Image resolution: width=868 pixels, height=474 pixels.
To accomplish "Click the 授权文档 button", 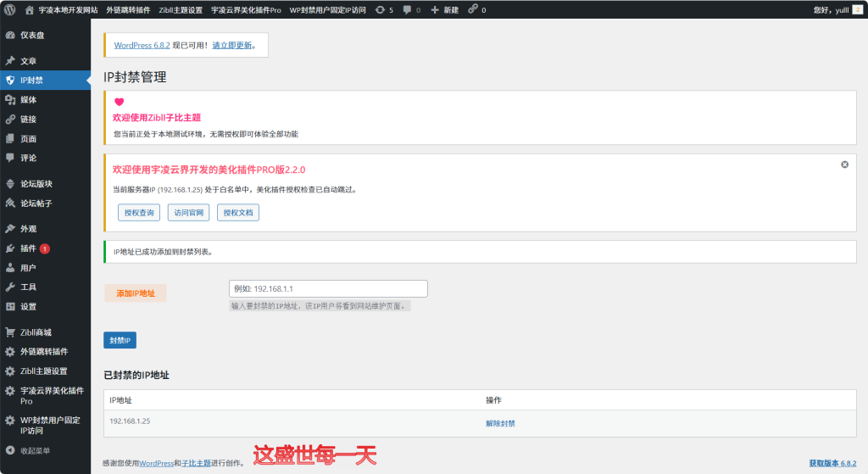I will [238, 213].
